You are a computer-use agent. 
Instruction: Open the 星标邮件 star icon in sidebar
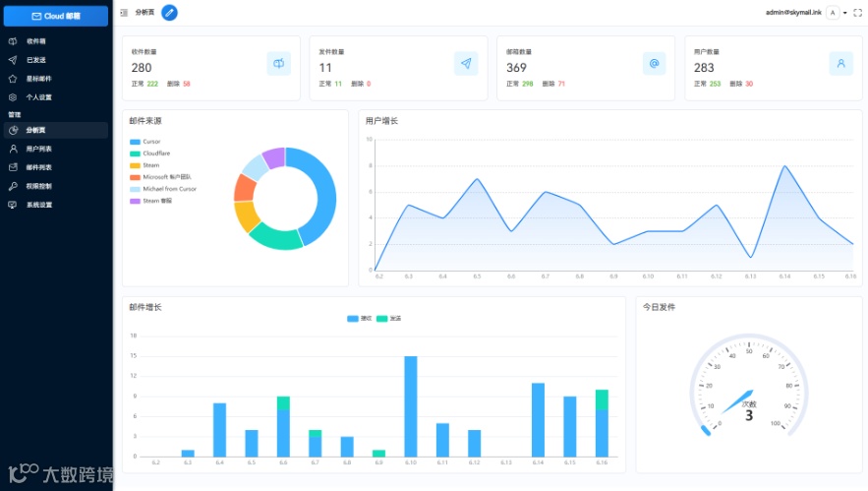[x=13, y=79]
